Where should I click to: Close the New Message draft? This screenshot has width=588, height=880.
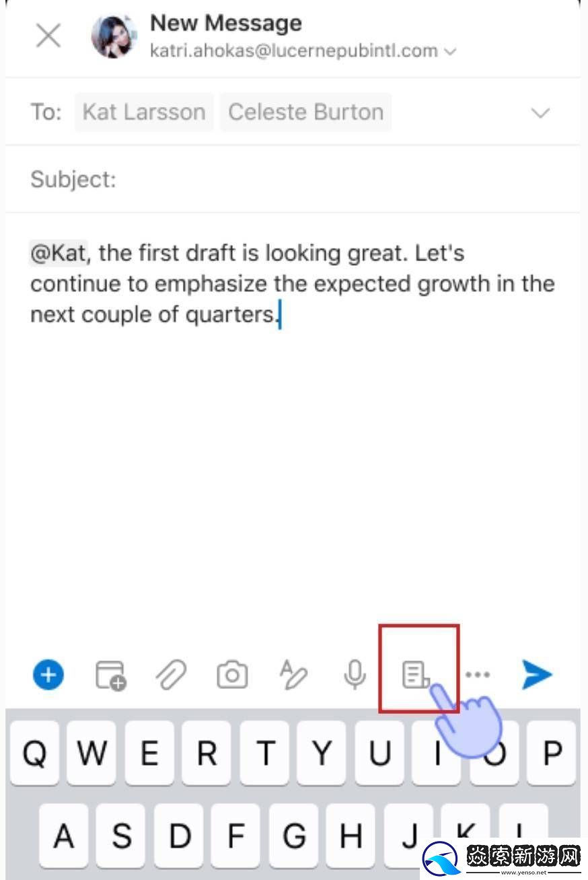(48, 36)
